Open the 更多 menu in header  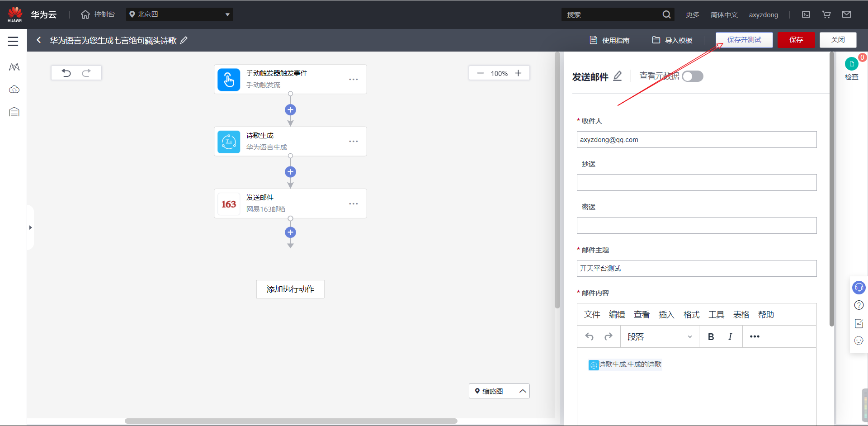tap(692, 14)
